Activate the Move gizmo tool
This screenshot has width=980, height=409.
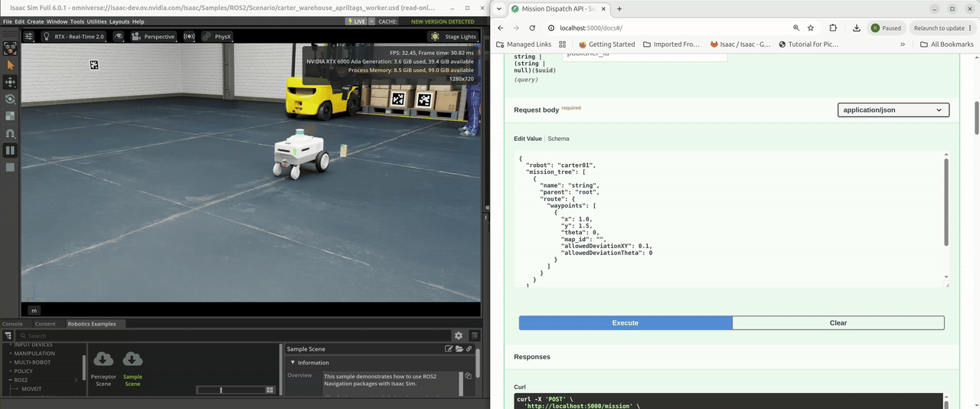[x=10, y=82]
